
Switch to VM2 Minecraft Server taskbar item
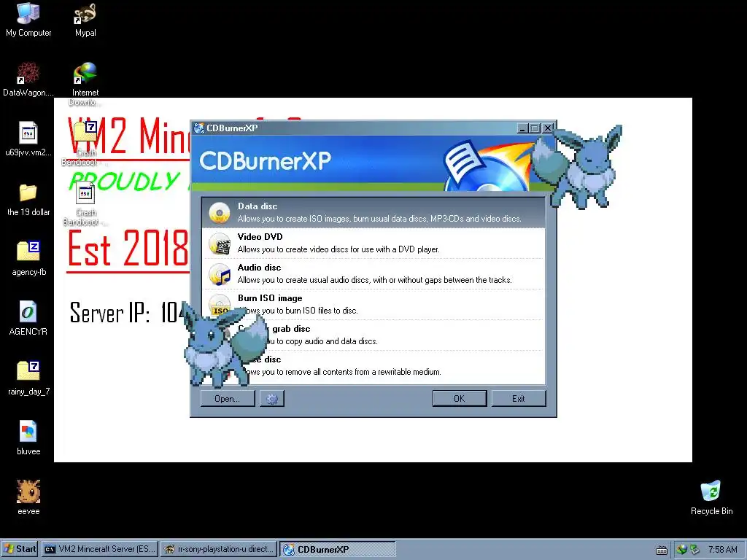(100, 549)
